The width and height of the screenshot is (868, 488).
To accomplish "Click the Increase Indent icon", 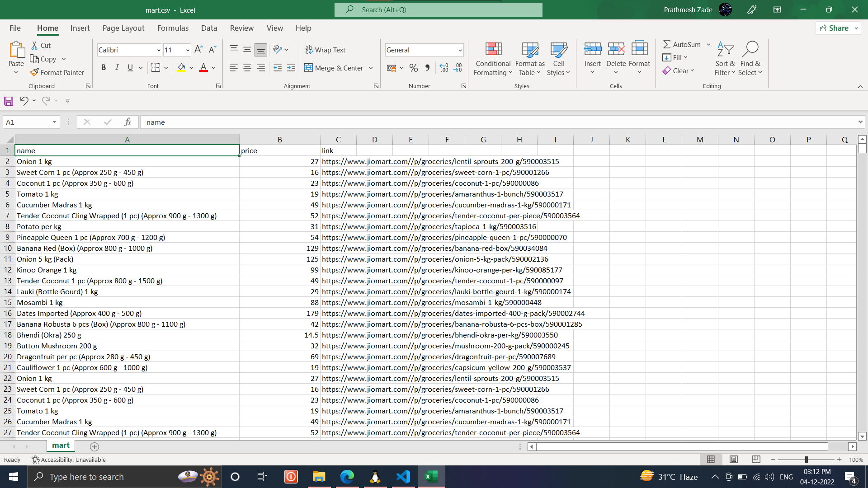I will click(x=291, y=68).
